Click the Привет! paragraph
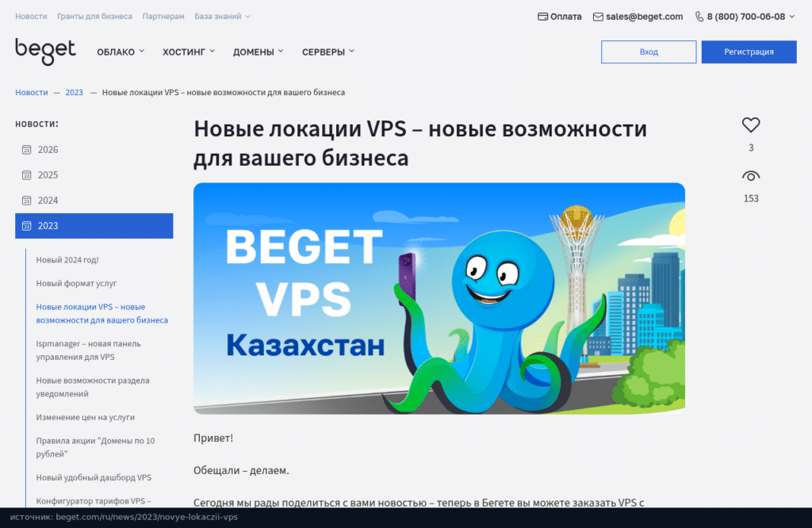This screenshot has height=528, width=812. 213,438
